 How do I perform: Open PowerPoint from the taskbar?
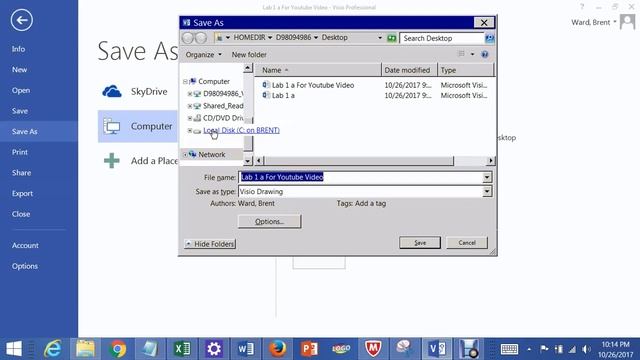309,349
